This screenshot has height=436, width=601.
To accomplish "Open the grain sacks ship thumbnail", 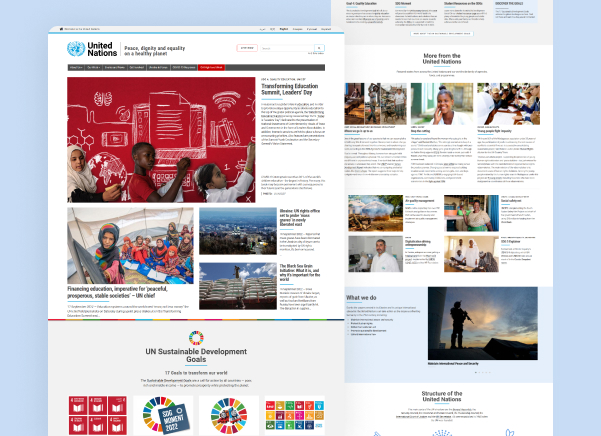I will pos(238,286).
